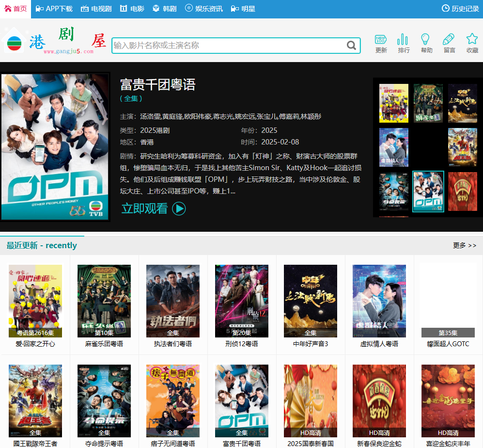Image resolution: width=483 pixels, height=448 pixels.
Task: Click 更多 >> more link
Action: coord(465,245)
